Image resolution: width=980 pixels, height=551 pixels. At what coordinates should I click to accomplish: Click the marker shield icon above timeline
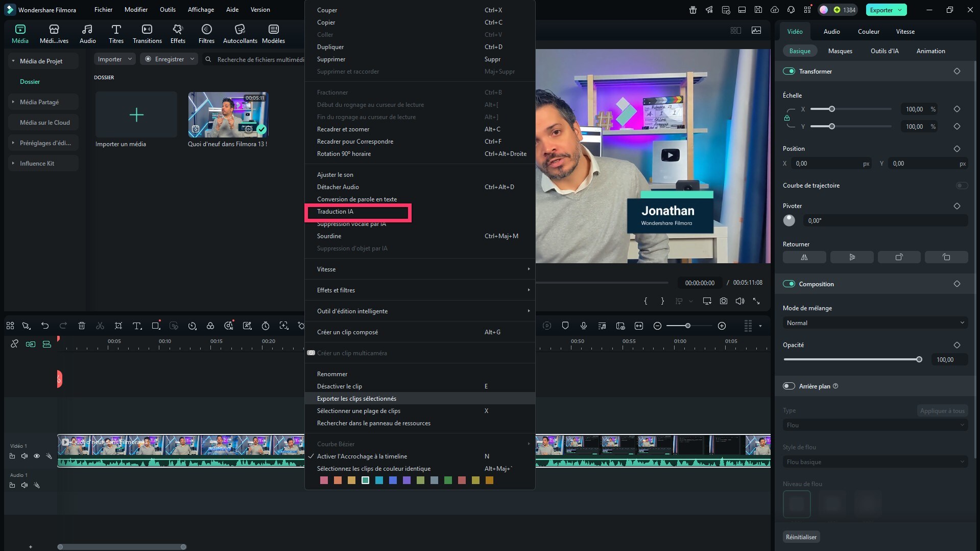(x=565, y=326)
